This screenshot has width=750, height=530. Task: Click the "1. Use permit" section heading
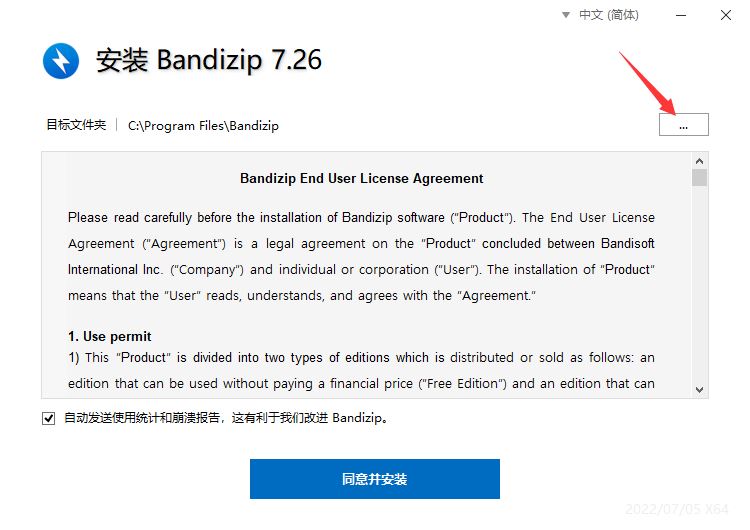click(x=110, y=336)
